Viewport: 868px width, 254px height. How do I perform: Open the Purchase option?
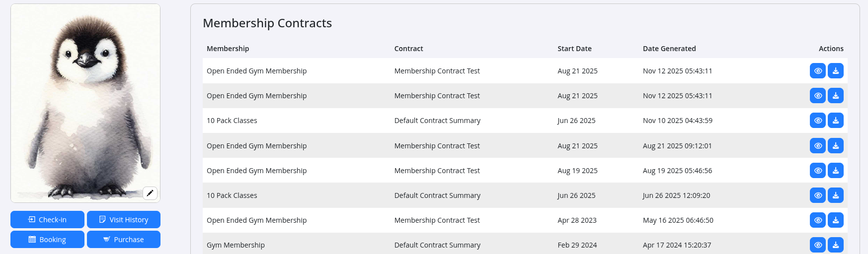click(124, 240)
